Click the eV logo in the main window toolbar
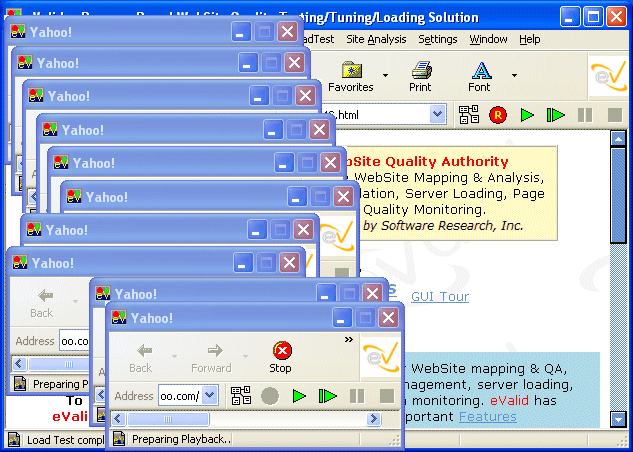 [x=609, y=75]
